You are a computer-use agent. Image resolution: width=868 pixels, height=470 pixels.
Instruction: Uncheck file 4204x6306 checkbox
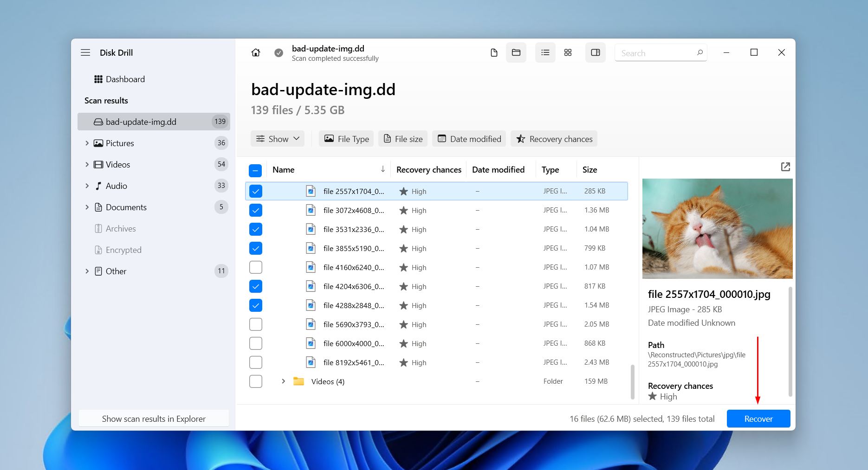256,286
